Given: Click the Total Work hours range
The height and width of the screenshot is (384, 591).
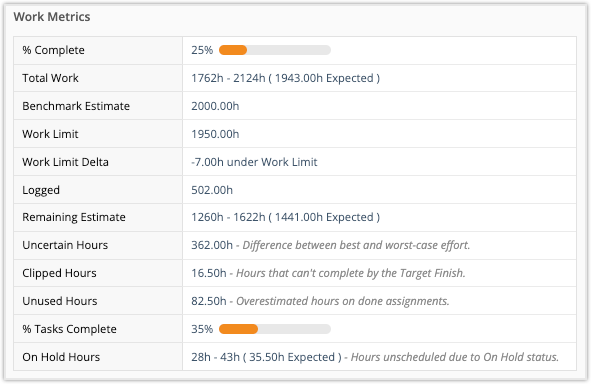Looking at the screenshot, I should [285, 78].
